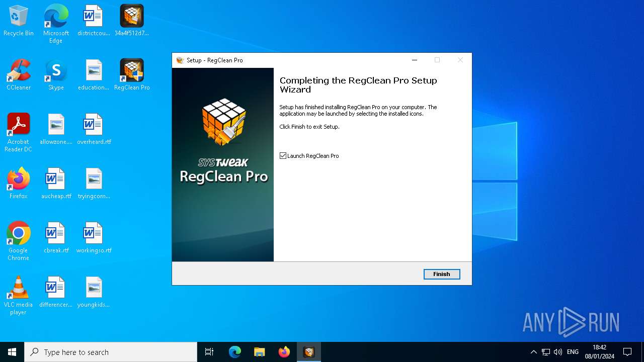Image resolution: width=644 pixels, height=362 pixels.
Task: Select the allowzone... image file icon
Action: point(56,130)
